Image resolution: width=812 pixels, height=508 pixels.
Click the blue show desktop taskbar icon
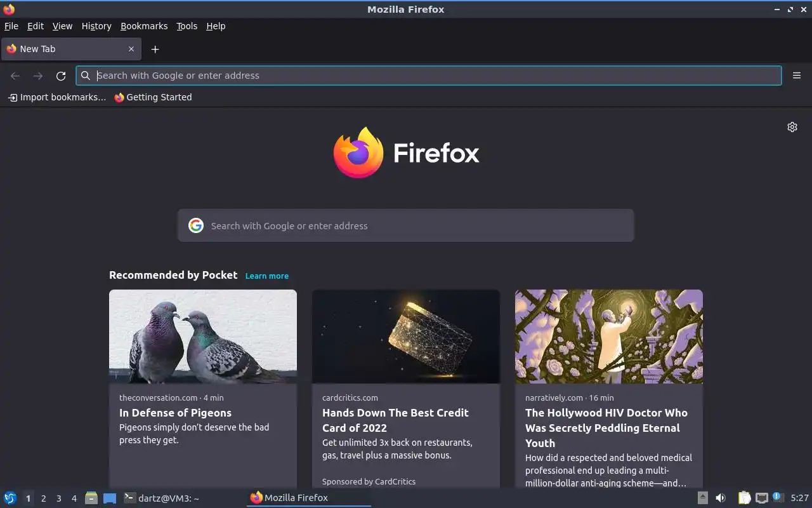pyautogui.click(x=110, y=498)
